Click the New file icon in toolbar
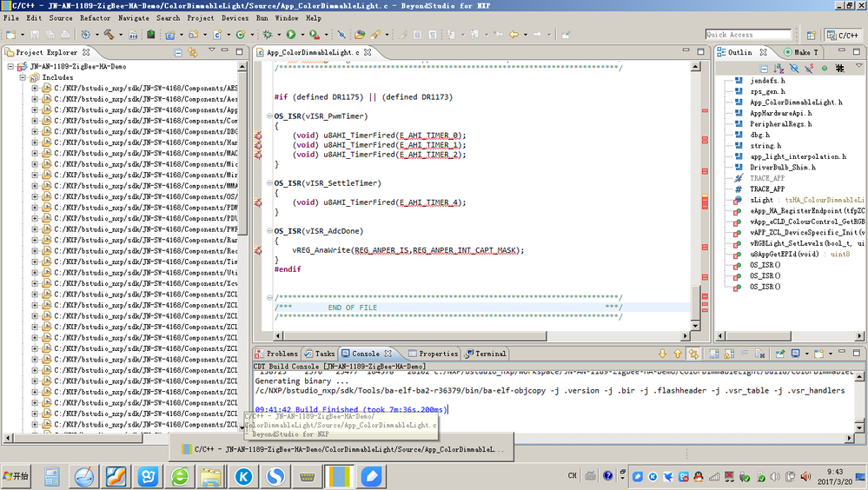 point(10,35)
